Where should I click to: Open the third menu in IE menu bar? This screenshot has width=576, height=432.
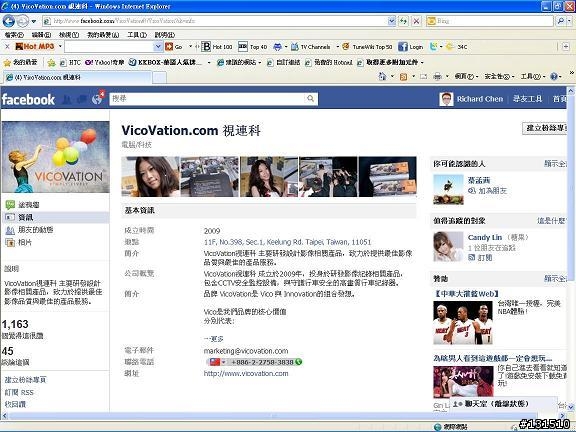pyautogui.click(x=69, y=35)
